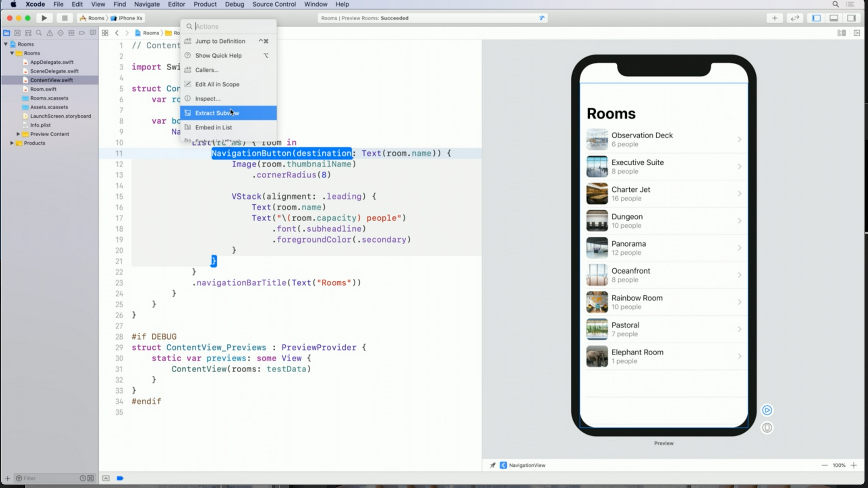Image resolution: width=868 pixels, height=488 pixels.
Task: Choose Extract Subview from actions menu
Action: [x=217, y=113]
